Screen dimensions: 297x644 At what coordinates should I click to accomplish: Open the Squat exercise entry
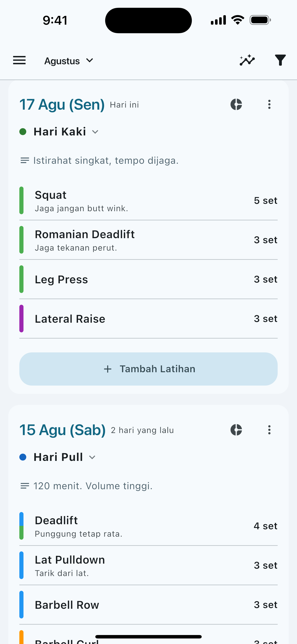[148, 200]
